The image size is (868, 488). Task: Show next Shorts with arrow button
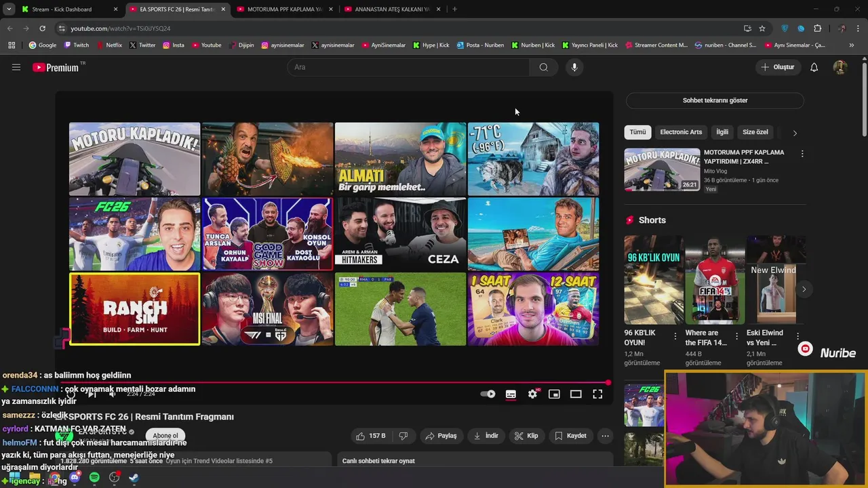[x=804, y=289]
